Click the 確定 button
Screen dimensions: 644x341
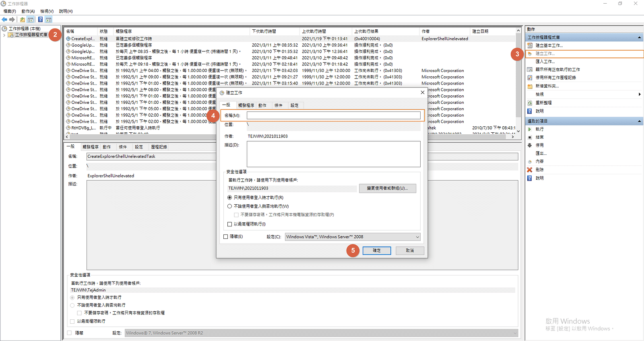click(376, 251)
